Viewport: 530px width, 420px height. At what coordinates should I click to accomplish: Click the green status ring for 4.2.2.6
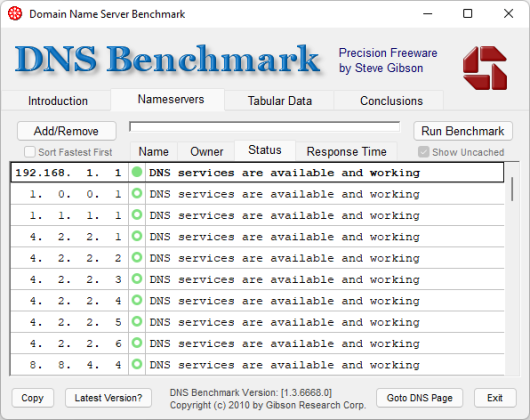click(x=137, y=343)
